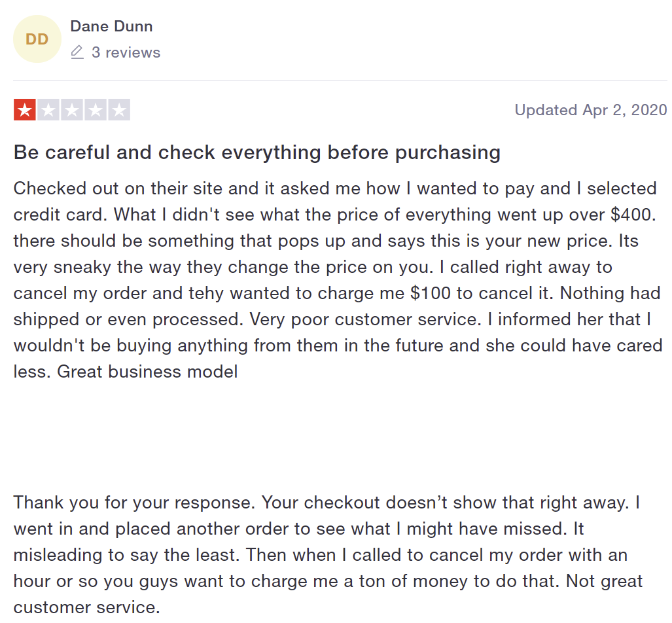Select the third gray rating star

[72, 110]
